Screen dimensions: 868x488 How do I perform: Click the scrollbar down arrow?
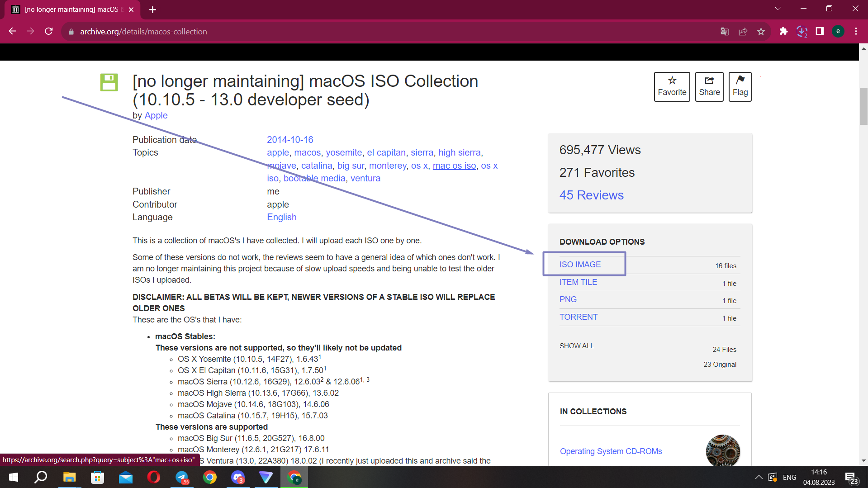(863, 461)
